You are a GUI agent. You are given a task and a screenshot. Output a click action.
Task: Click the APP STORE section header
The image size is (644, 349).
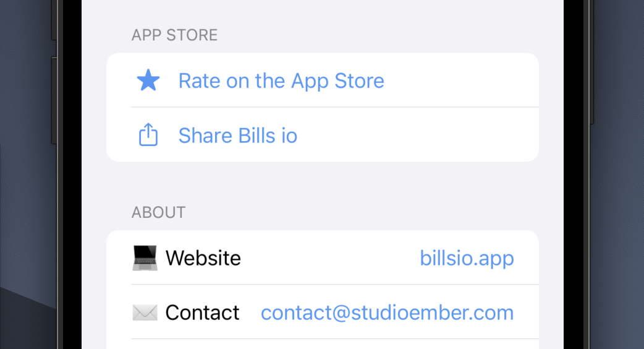pos(174,35)
